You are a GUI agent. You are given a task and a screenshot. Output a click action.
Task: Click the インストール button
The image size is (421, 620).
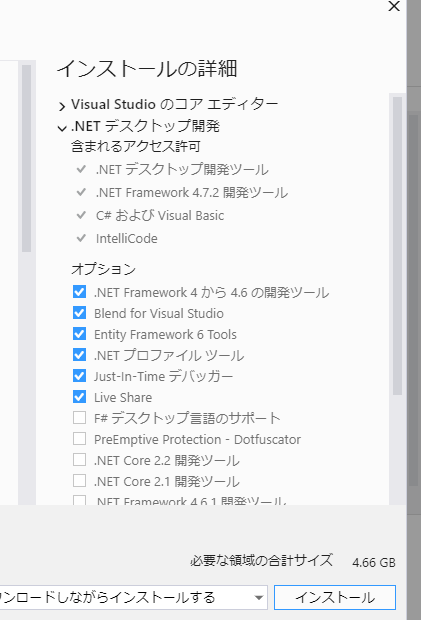pos(335,597)
